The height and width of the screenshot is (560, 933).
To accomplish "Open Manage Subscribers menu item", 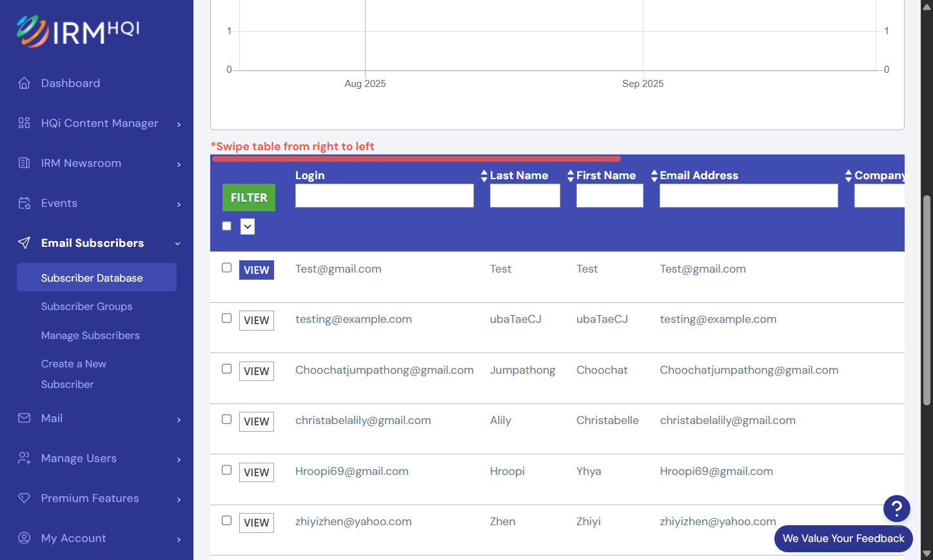I will [x=90, y=336].
